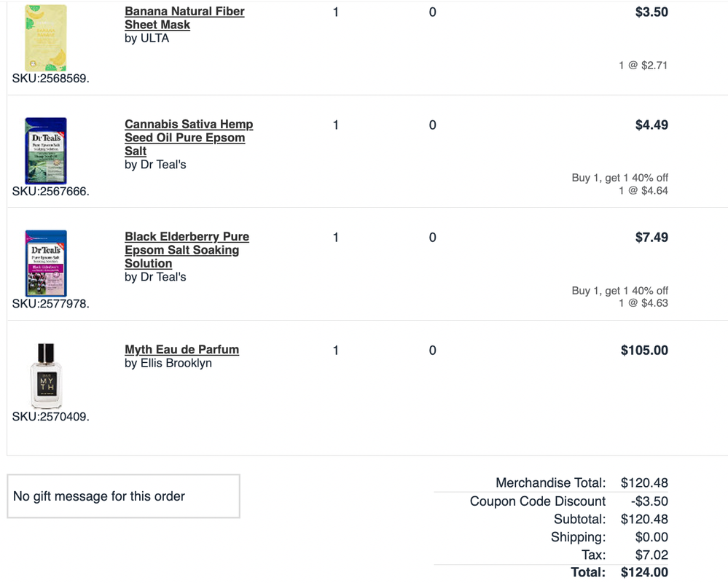Click the Myth perfume bottle image
The image size is (728, 583).
(46, 375)
